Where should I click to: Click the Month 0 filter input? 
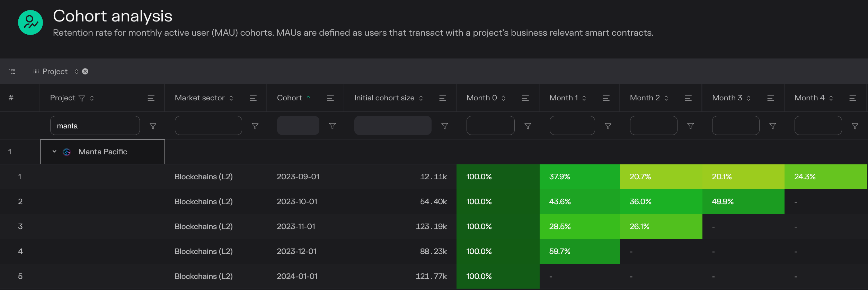point(490,126)
